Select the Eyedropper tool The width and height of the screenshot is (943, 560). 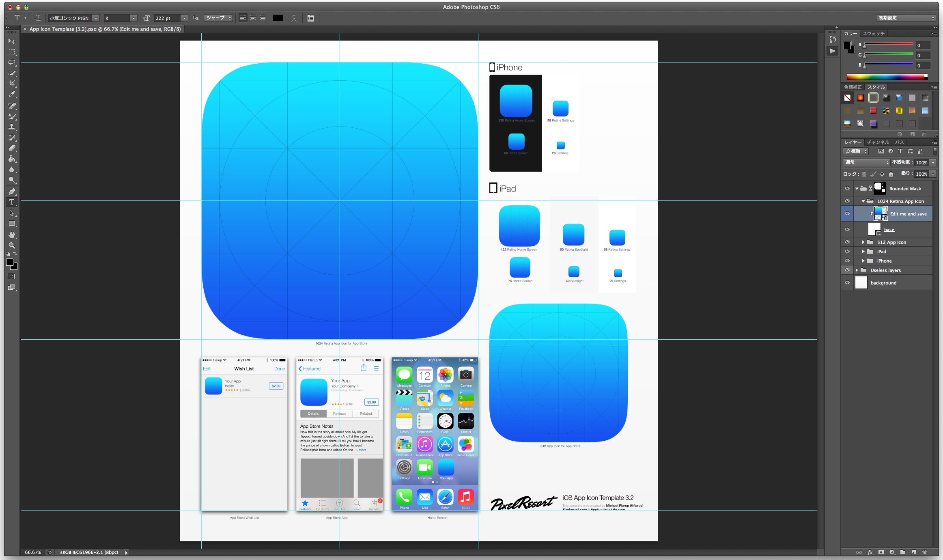12,94
